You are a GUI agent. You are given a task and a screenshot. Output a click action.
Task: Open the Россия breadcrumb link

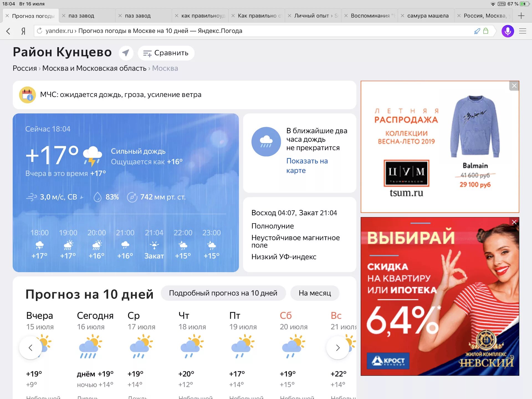pyautogui.click(x=25, y=68)
